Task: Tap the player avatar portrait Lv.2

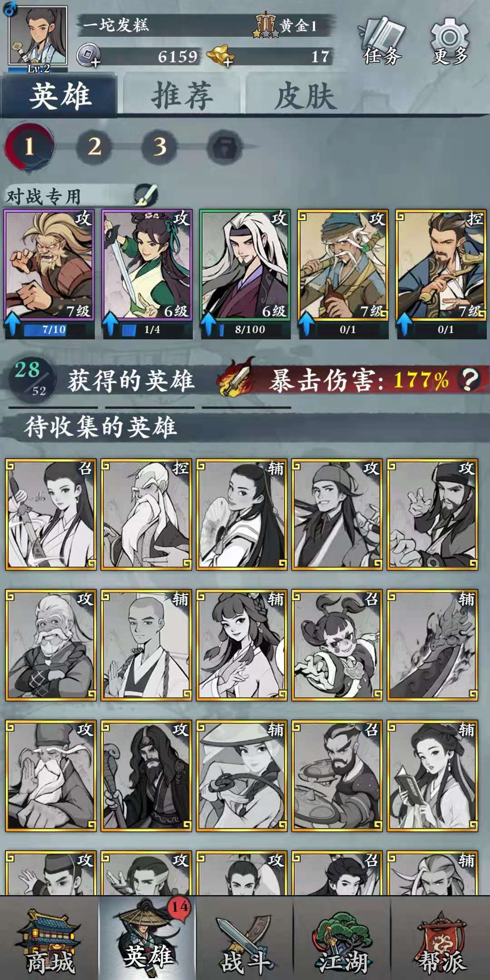Action: [38, 39]
